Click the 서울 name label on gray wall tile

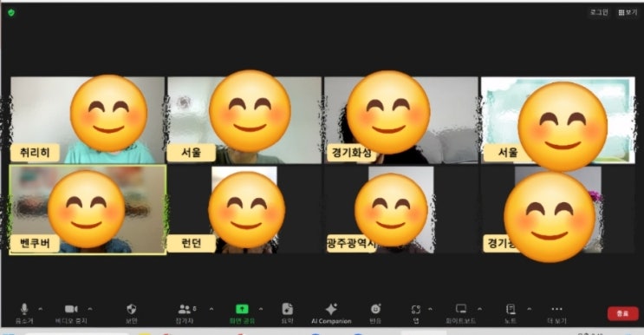point(192,153)
